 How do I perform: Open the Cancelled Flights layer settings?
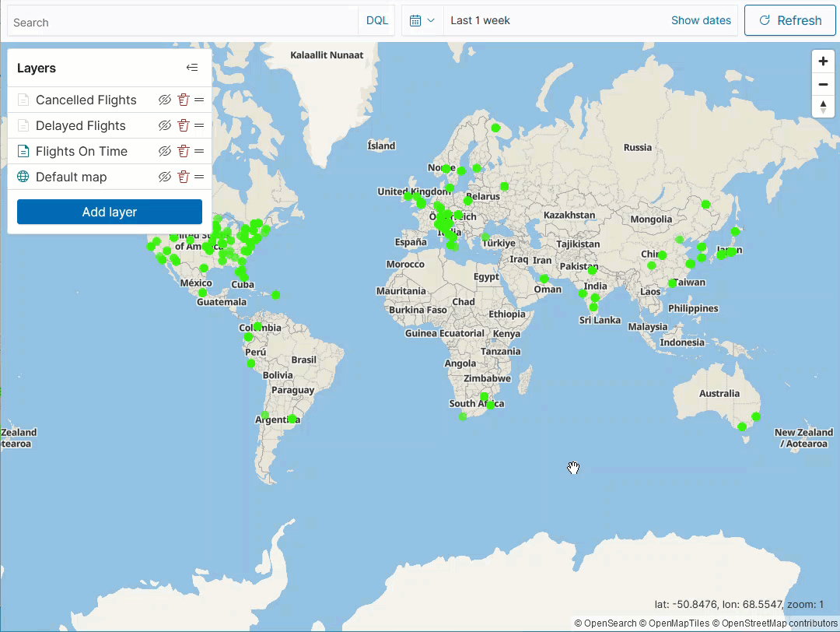coord(86,100)
